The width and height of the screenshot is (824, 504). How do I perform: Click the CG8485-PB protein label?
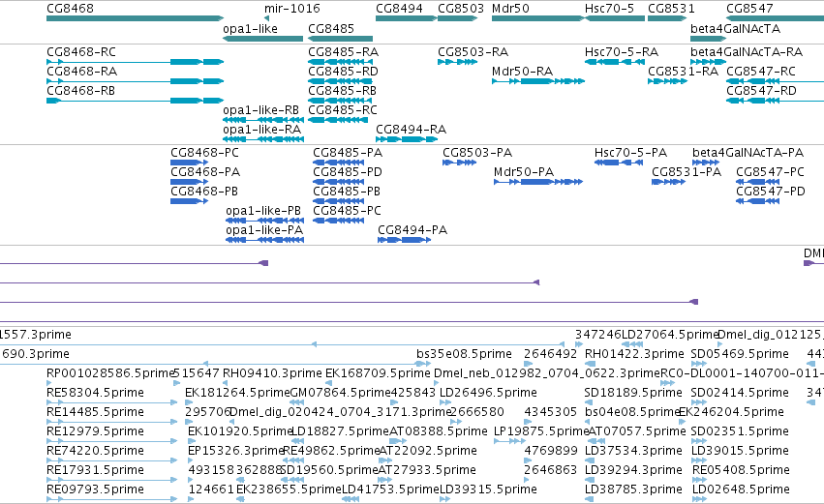pyautogui.click(x=347, y=192)
